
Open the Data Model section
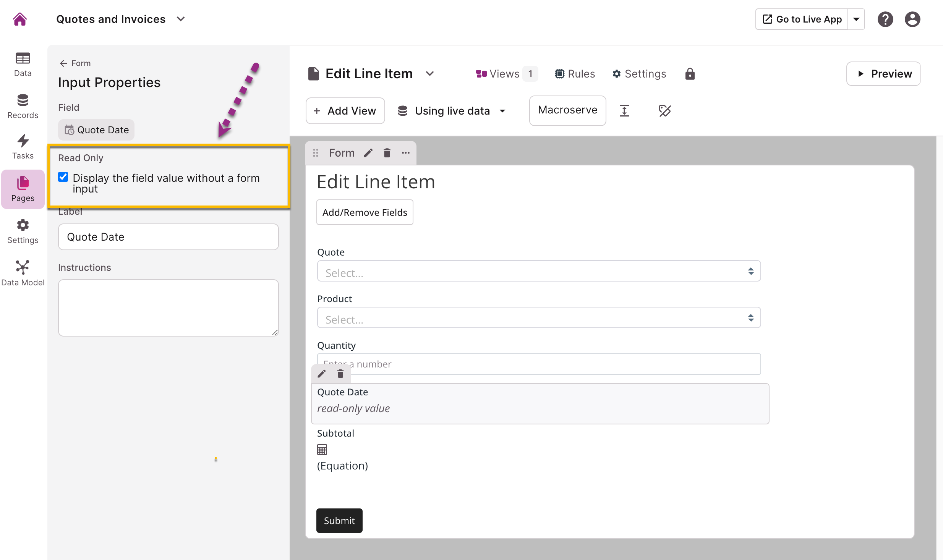tap(23, 273)
